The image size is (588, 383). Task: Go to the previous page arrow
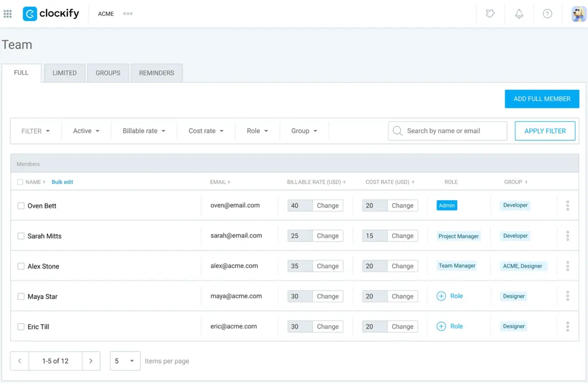[20, 361]
